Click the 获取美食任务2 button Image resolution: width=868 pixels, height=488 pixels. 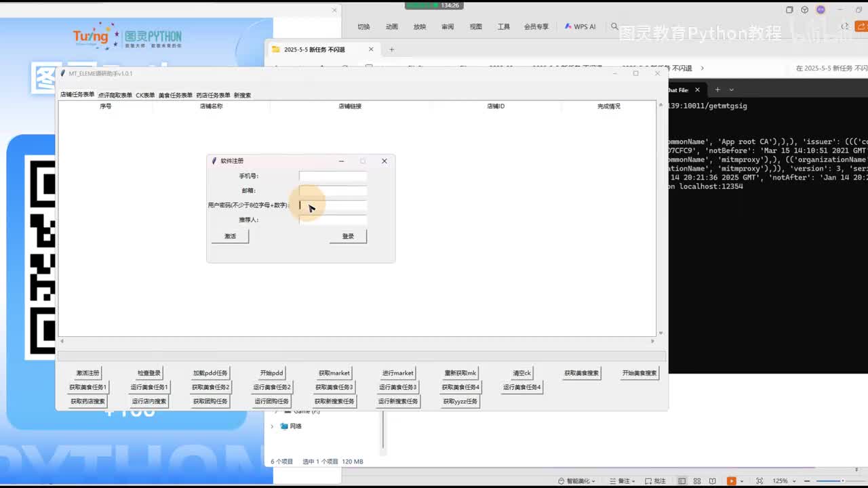tap(210, 387)
